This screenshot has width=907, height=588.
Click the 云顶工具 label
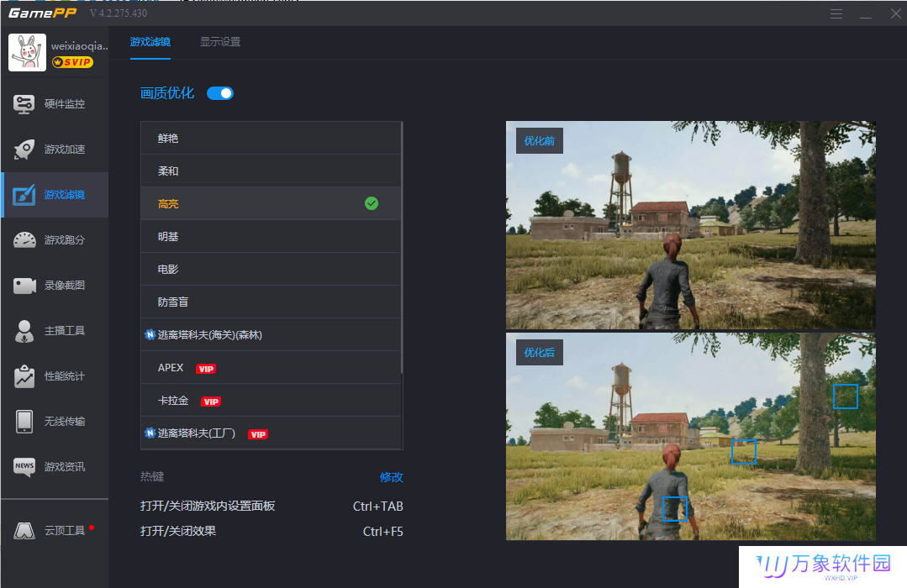pos(65,531)
